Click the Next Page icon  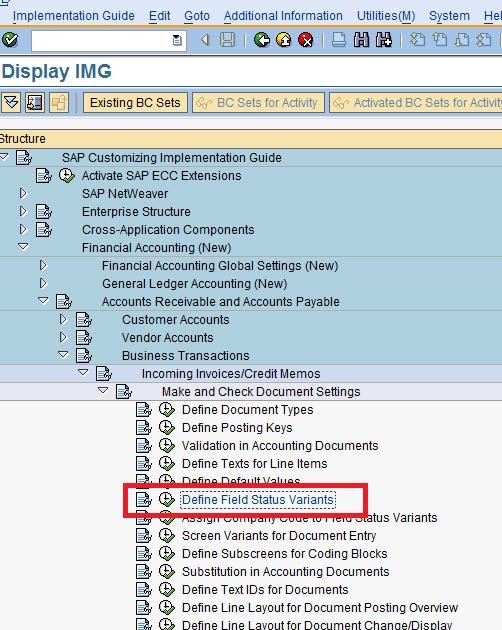[x=462, y=40]
